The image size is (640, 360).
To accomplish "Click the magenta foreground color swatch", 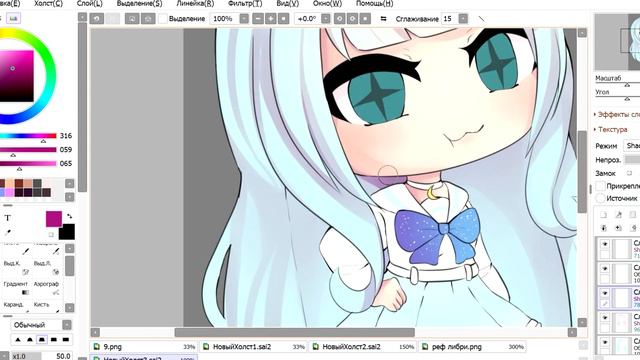I will click(53, 219).
